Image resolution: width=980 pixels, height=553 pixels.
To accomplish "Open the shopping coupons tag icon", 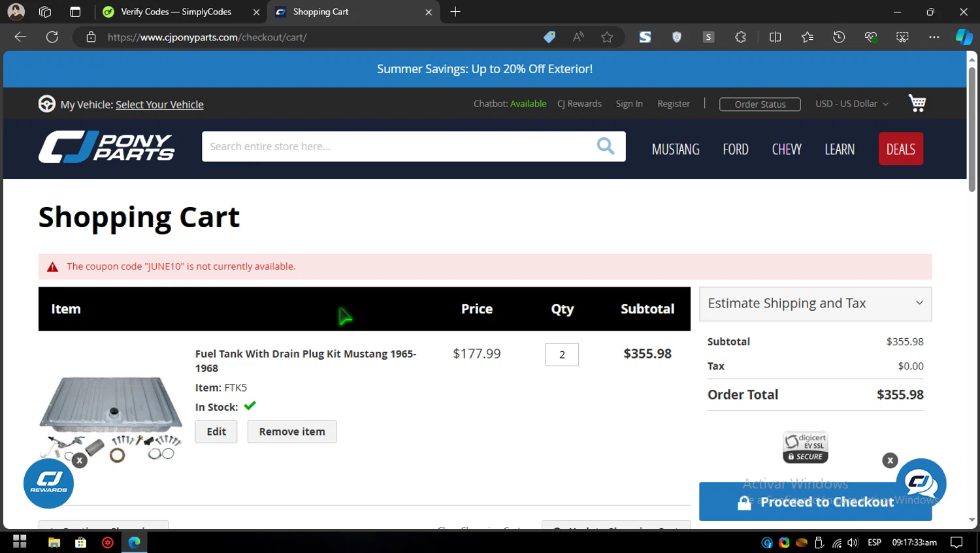I will 549,37.
